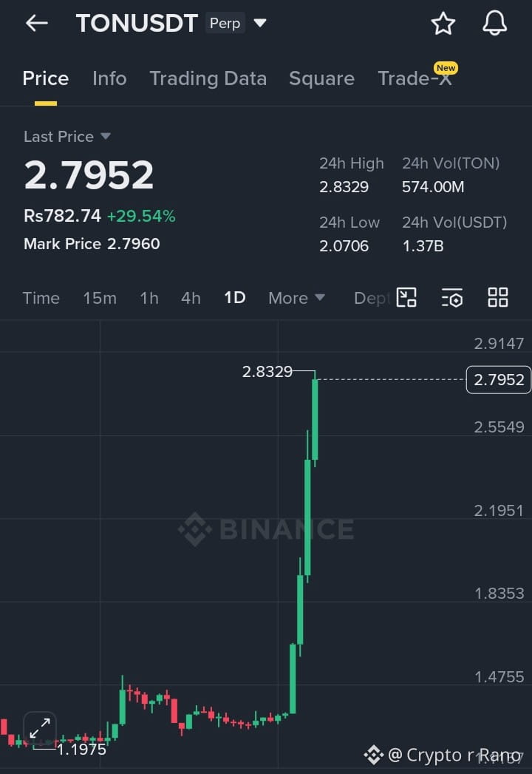Open price alerts via bell icon
The image size is (532, 774).
point(494,23)
